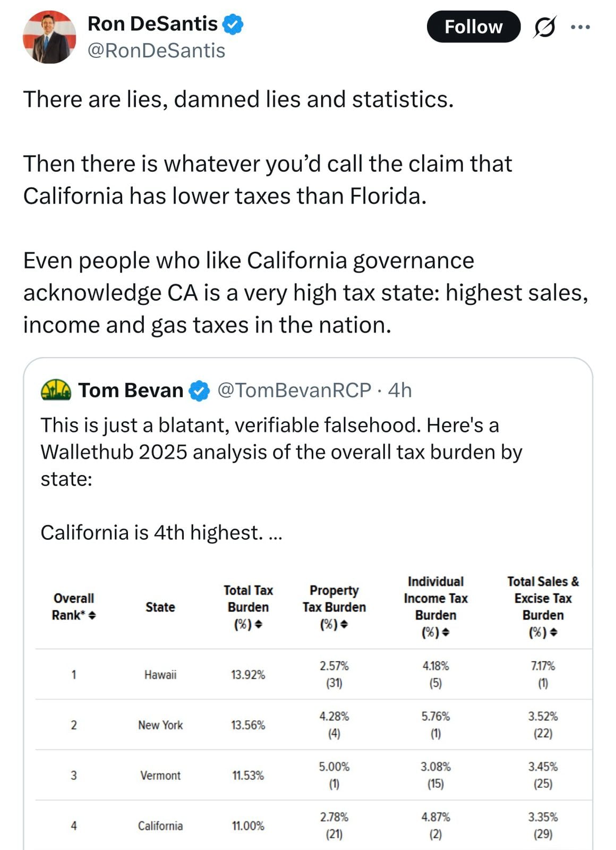Viewport: 616px width, 850px height.
Task: Toggle sorting on Total Sales & Excise column
Action: (554, 632)
